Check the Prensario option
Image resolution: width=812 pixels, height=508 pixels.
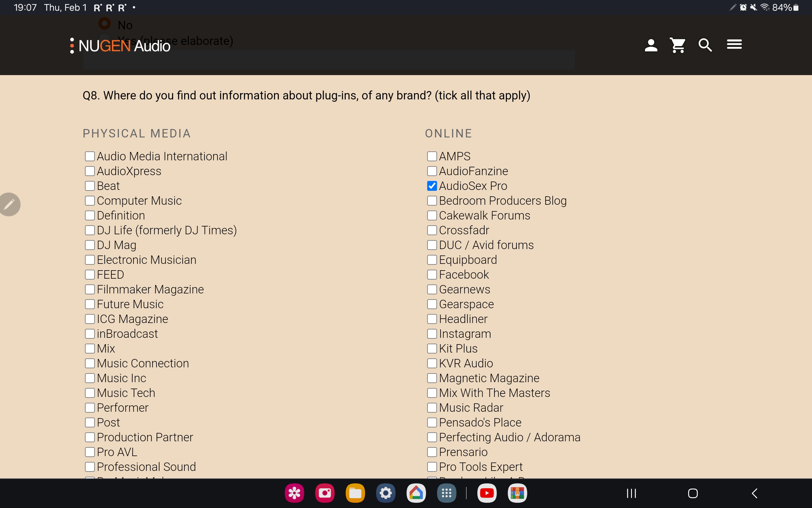(432, 452)
